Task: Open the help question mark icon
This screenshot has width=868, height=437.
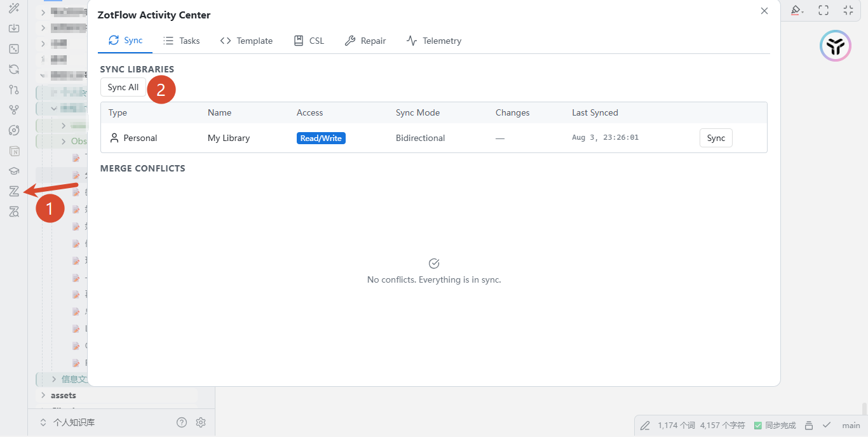Action: point(182,422)
